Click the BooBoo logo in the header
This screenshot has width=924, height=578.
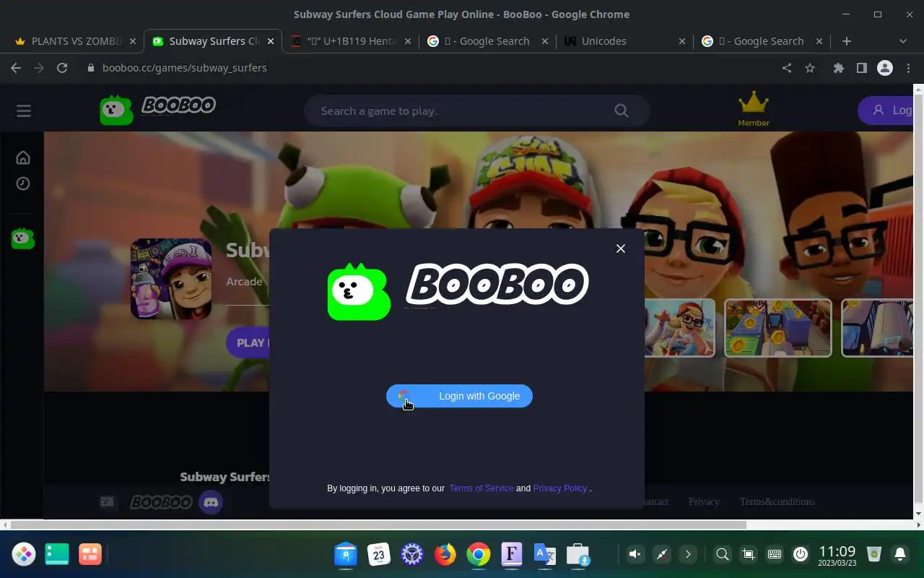point(158,108)
